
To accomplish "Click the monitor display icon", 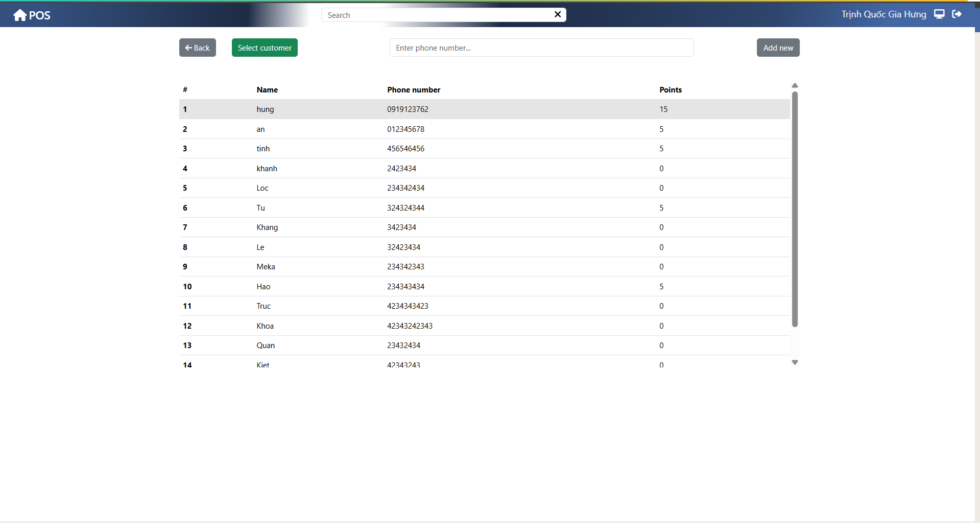I will 939,14.
